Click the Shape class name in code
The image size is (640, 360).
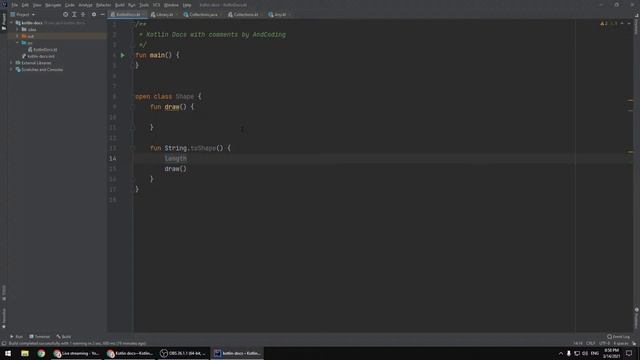coord(184,97)
